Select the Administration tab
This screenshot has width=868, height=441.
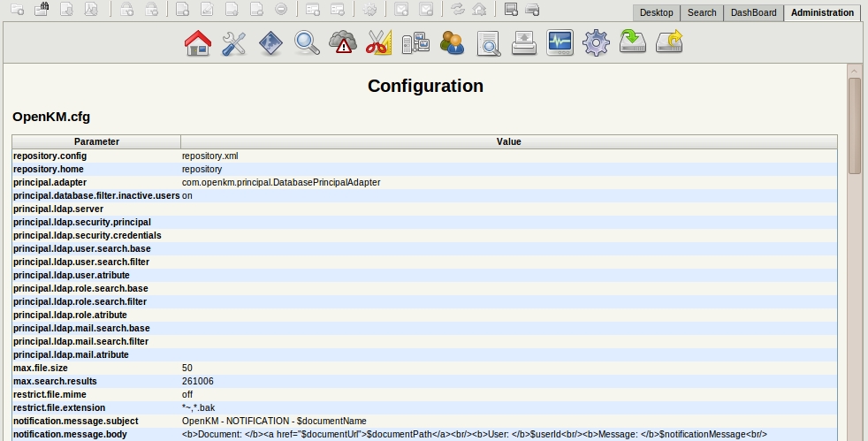pyautogui.click(x=822, y=12)
